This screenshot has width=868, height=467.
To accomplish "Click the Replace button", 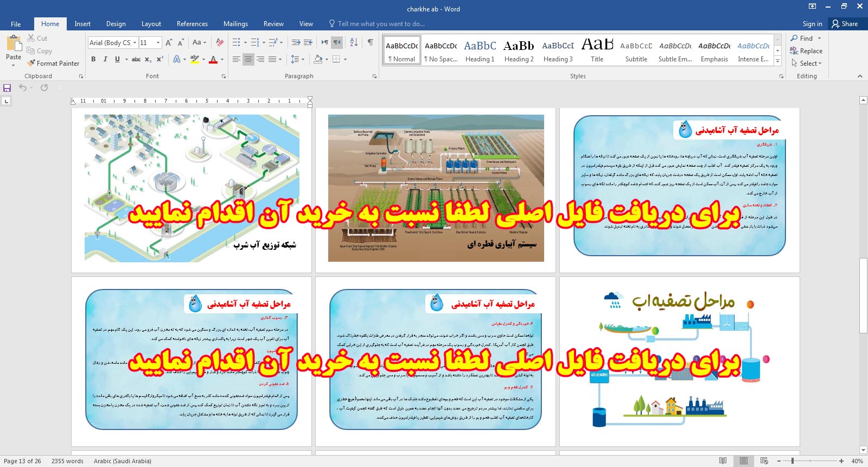I will click(x=806, y=51).
